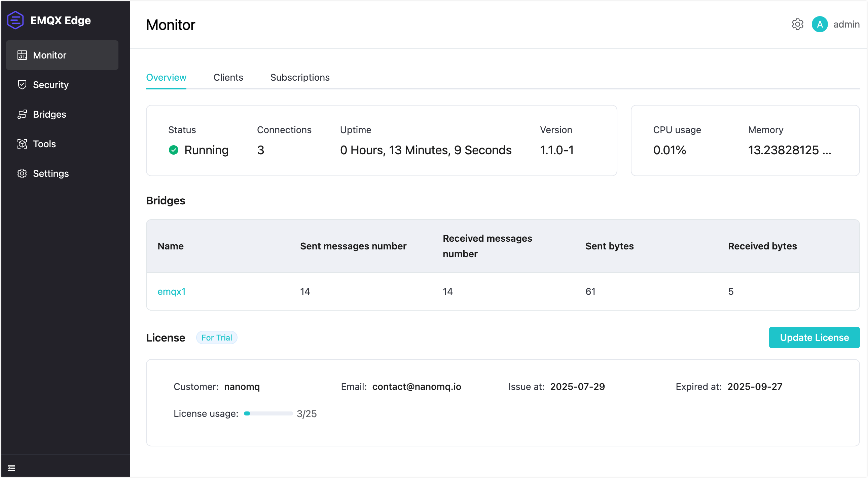
Task: Click the Sent messages number header
Action: point(353,246)
